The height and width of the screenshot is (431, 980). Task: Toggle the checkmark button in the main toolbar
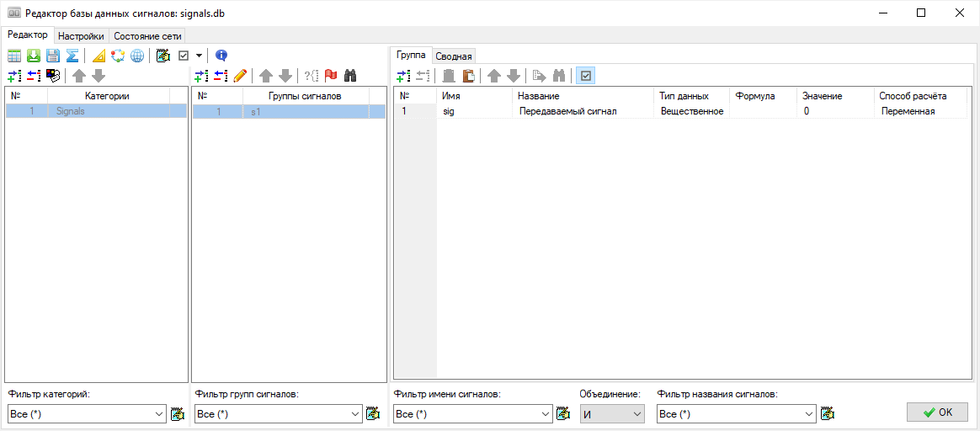183,56
